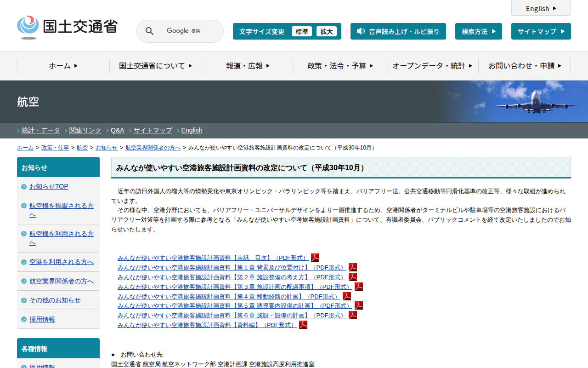588x368 pixels.
Task: Click the speaker icon for audio reading
Action: (361, 31)
